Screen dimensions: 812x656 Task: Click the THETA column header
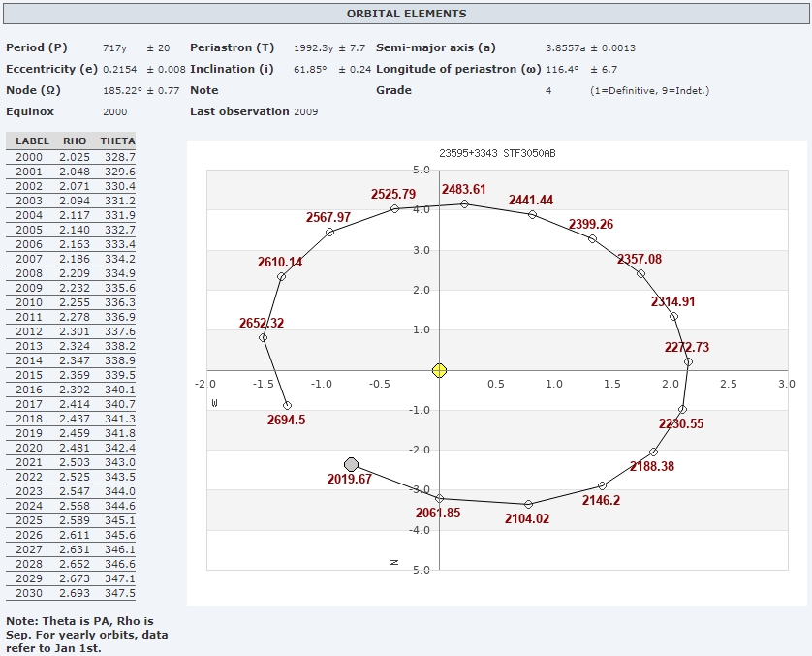[117, 141]
